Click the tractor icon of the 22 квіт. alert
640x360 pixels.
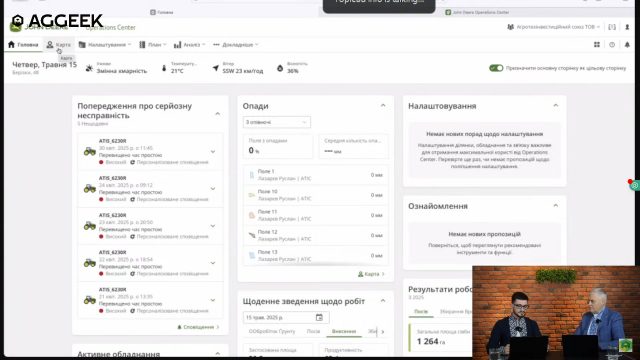(90, 263)
